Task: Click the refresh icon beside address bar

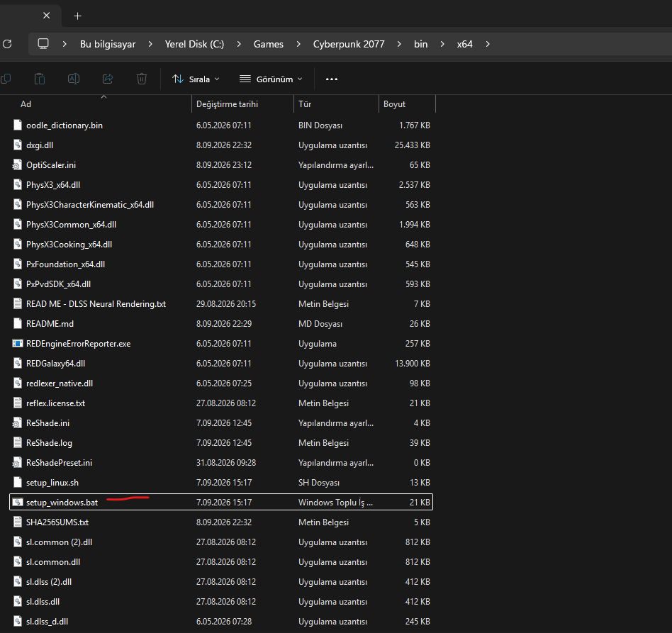Action: pos(7,44)
